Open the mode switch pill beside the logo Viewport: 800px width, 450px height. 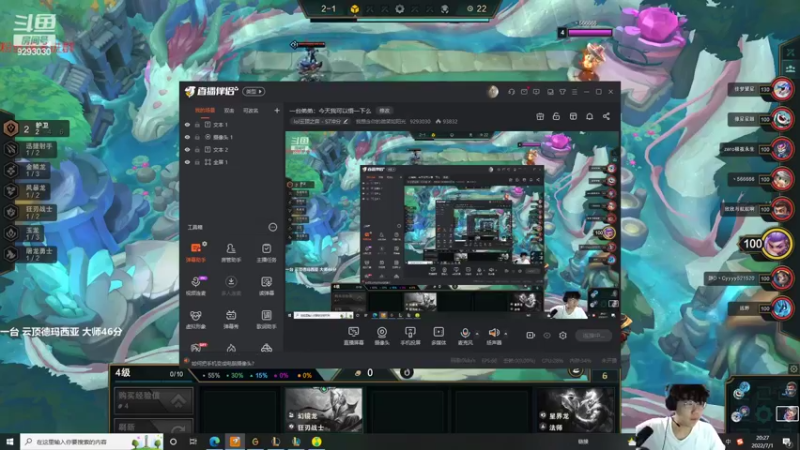(x=254, y=91)
